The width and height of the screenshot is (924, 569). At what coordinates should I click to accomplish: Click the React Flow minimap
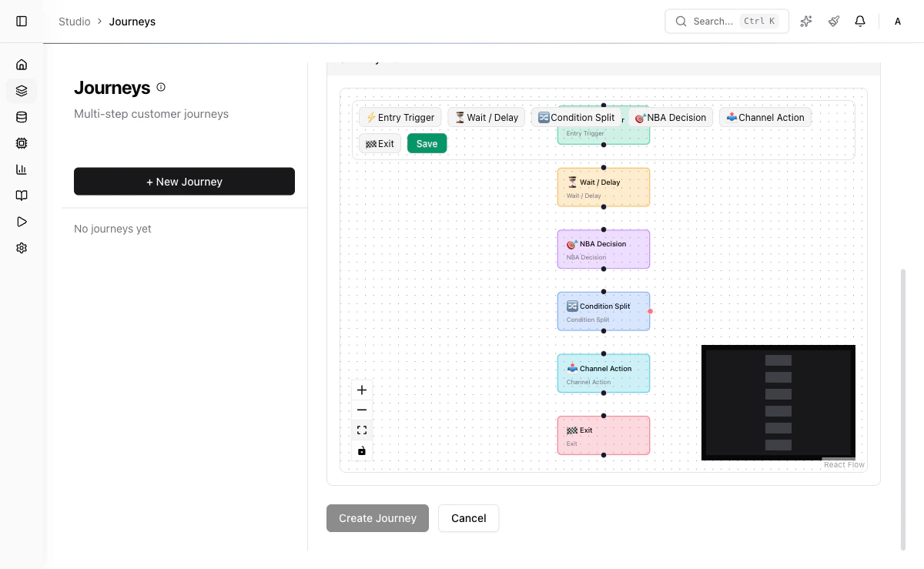tap(778, 402)
